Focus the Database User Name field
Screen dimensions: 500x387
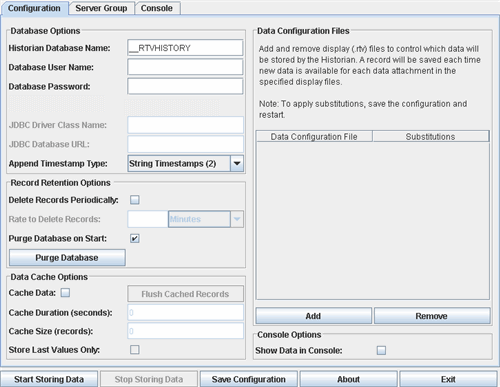(x=185, y=67)
